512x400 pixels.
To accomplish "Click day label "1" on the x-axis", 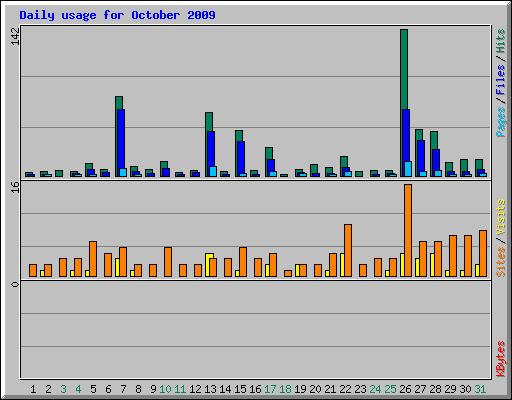I will 33,389.
